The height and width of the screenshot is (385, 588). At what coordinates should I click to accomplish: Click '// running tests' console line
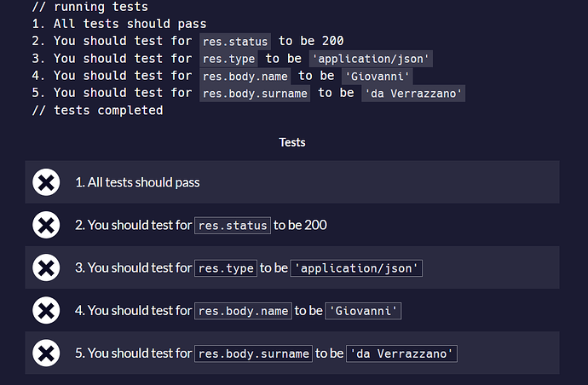(90, 7)
